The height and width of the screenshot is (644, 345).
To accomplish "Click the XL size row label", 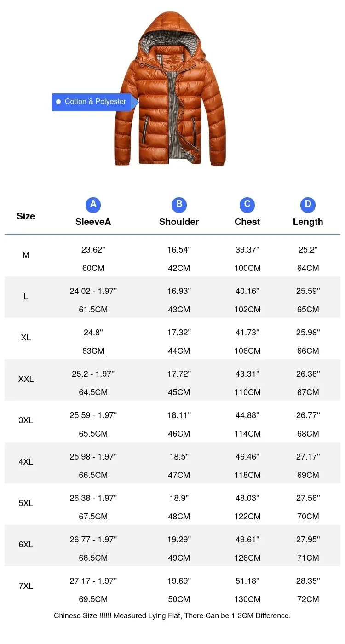I will pos(26,338).
